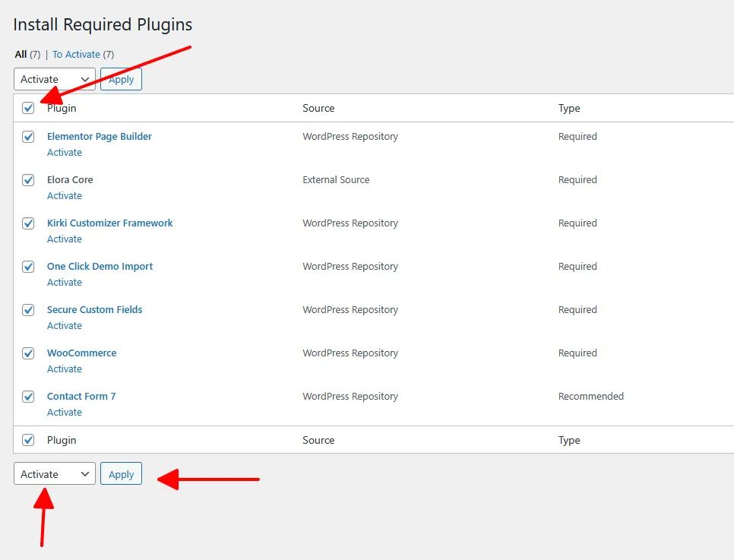Open the Secure Custom Fields plugin link
Viewport: 734px width, 560px height.
(94, 310)
